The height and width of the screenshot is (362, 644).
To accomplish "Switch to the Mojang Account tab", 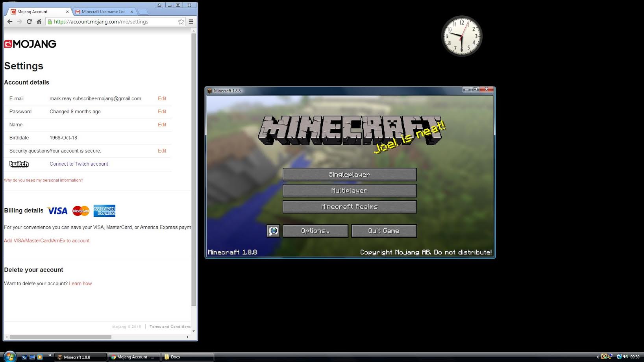I will click(x=39, y=11).
